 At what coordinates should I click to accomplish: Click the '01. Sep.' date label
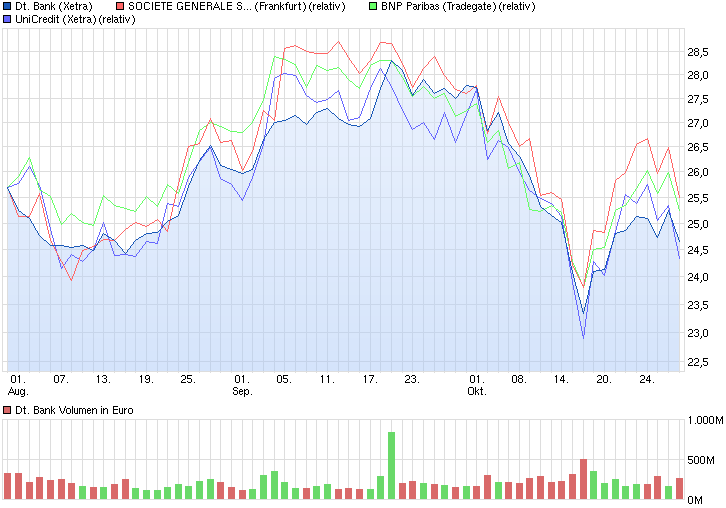click(242, 385)
